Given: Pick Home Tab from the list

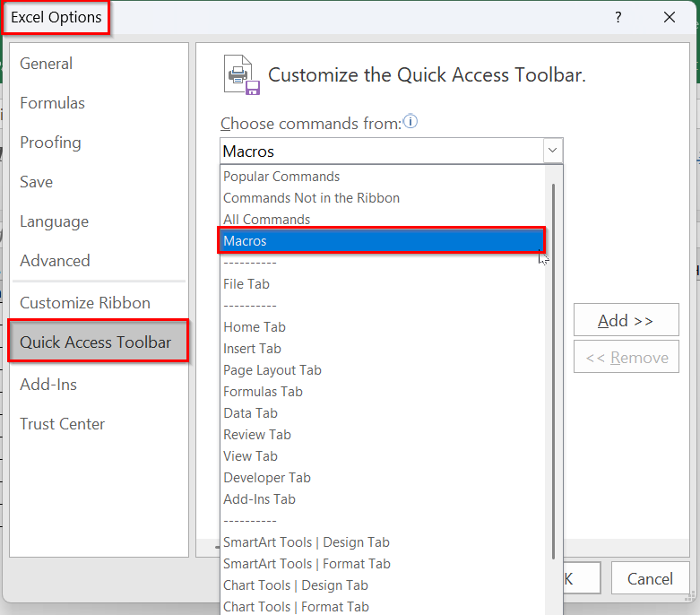Looking at the screenshot, I should pos(383,327).
